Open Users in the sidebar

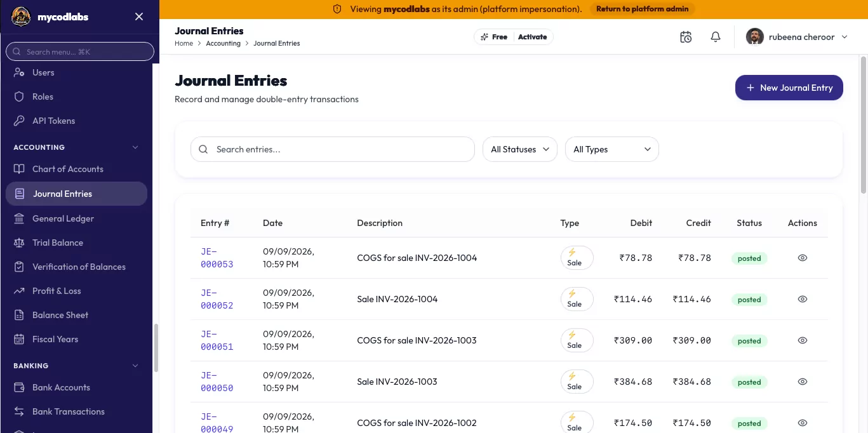pyautogui.click(x=43, y=72)
